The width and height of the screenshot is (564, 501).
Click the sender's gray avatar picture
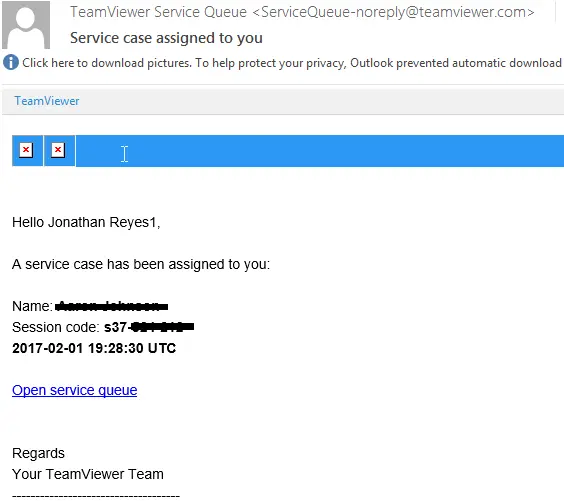tap(26, 24)
